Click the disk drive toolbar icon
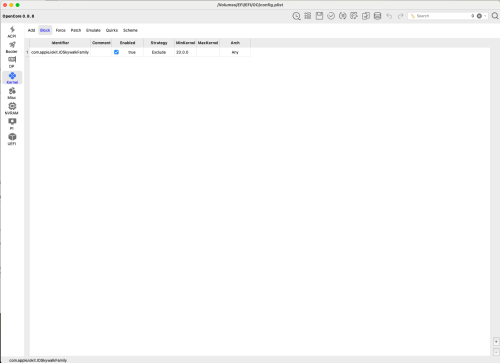500x363 pixels. pyautogui.click(x=377, y=16)
